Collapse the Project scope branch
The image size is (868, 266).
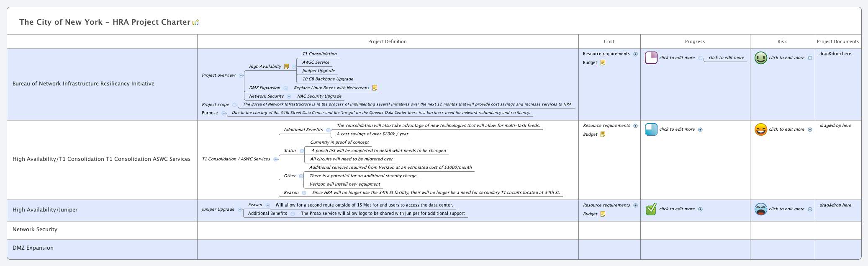tap(234, 105)
